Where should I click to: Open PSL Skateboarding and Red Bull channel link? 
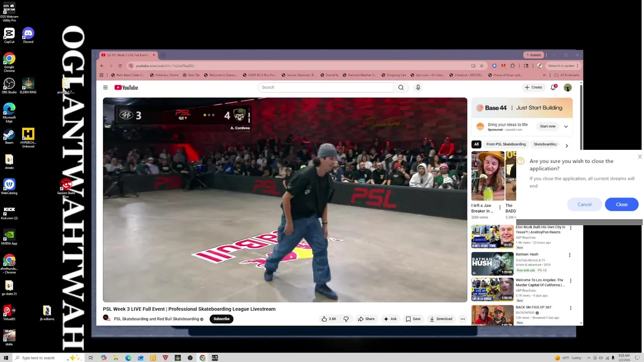[x=156, y=319]
